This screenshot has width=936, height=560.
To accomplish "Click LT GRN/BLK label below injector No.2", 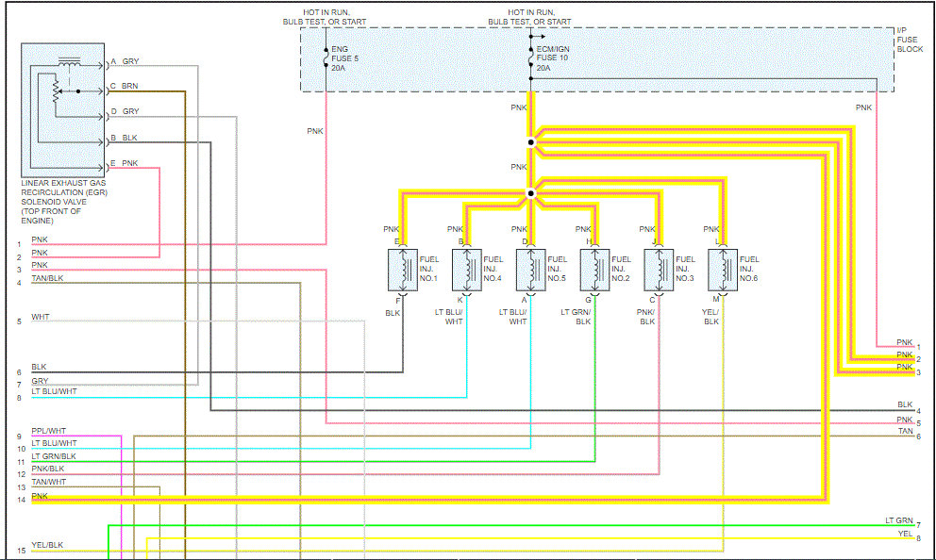I will point(577,317).
